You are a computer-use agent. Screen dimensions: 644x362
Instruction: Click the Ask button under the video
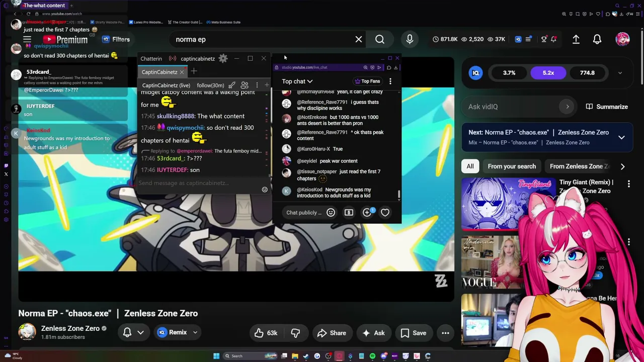tap(373, 333)
